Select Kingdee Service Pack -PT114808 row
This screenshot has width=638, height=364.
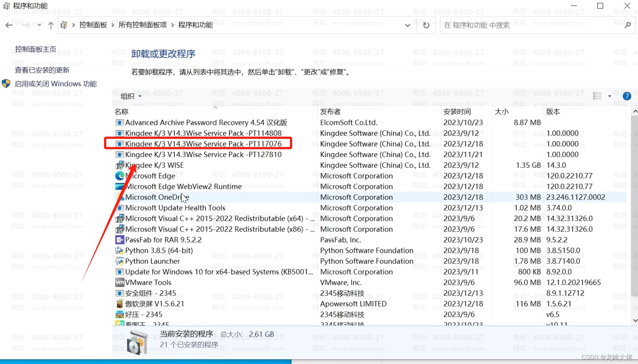pyautogui.click(x=370, y=133)
